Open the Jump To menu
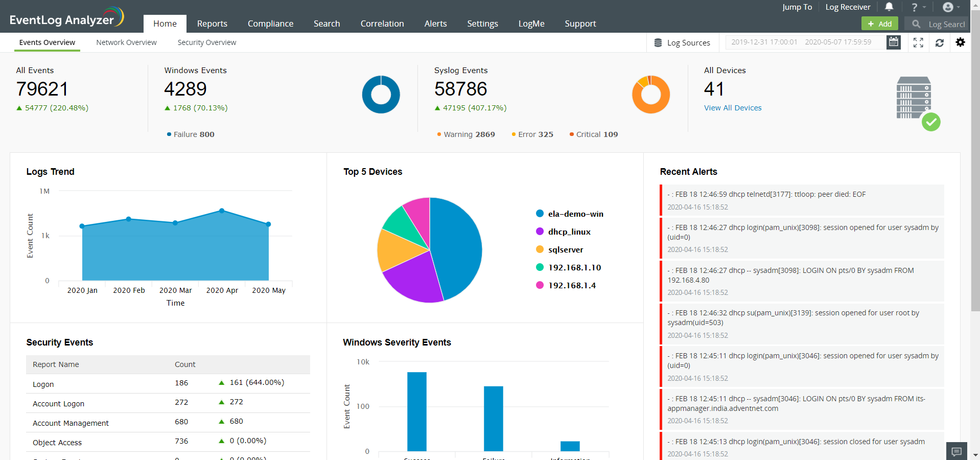 tap(797, 7)
